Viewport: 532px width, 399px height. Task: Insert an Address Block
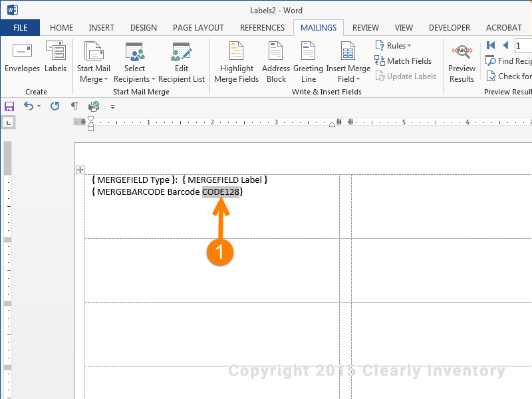(x=276, y=62)
